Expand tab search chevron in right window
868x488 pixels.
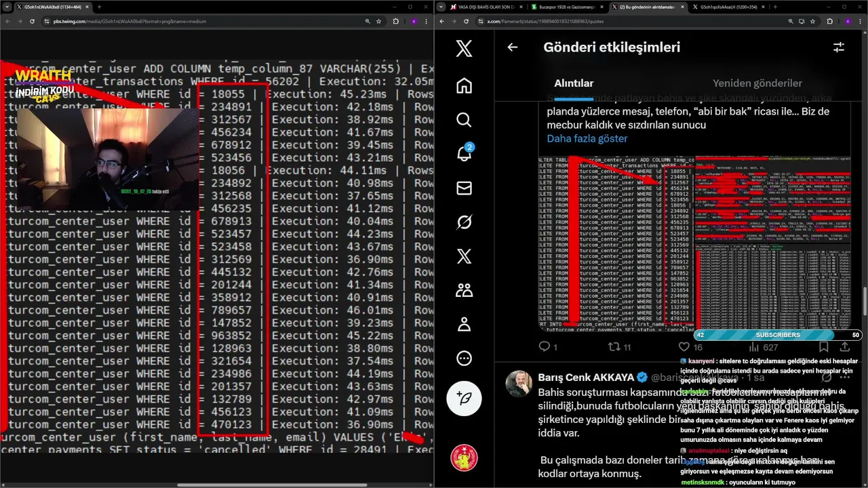(x=441, y=7)
